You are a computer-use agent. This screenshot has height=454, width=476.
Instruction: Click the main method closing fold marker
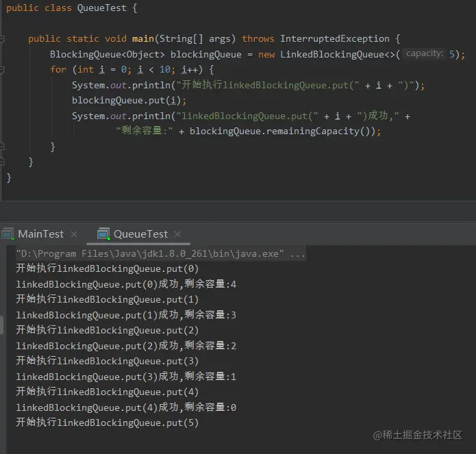click(2, 162)
